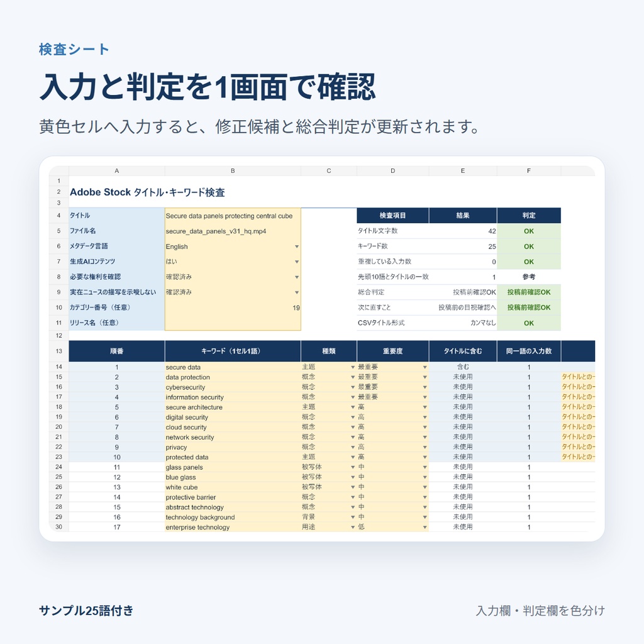The image size is (644, 644).
Task: Click the keyword cell 'blue glass'
Action: coord(233,477)
